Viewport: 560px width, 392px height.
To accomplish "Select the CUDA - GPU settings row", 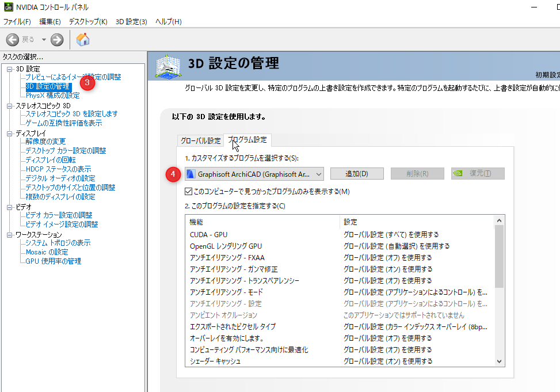I will [340, 235].
